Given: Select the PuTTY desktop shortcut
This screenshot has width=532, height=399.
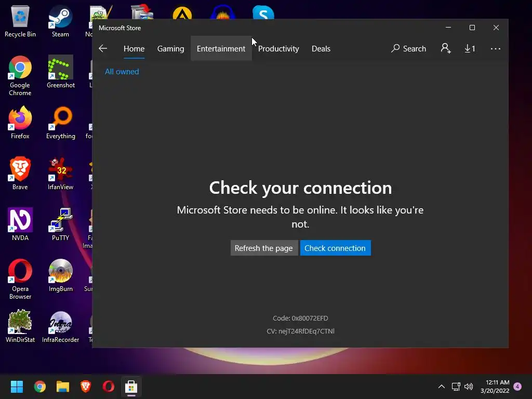Looking at the screenshot, I should (x=60, y=224).
